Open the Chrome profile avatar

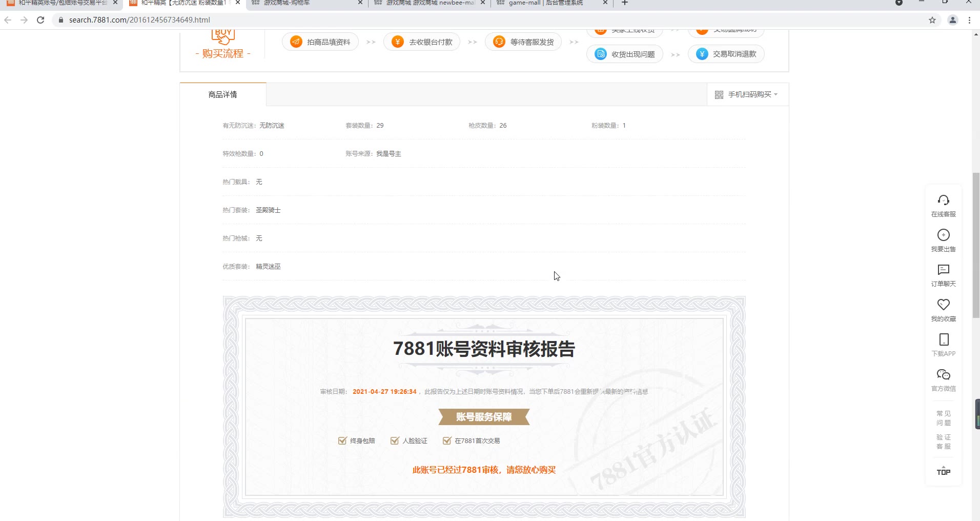[x=953, y=20]
